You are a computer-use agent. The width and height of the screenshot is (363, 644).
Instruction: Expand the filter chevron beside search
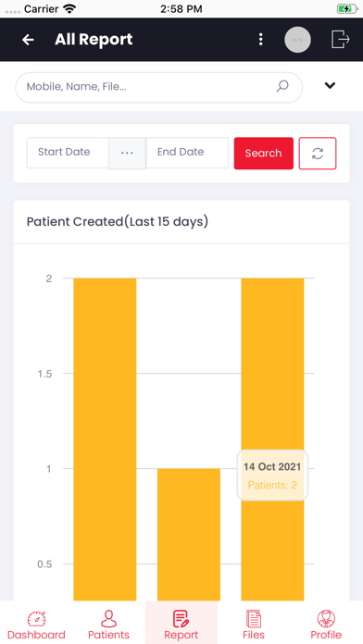click(x=330, y=85)
